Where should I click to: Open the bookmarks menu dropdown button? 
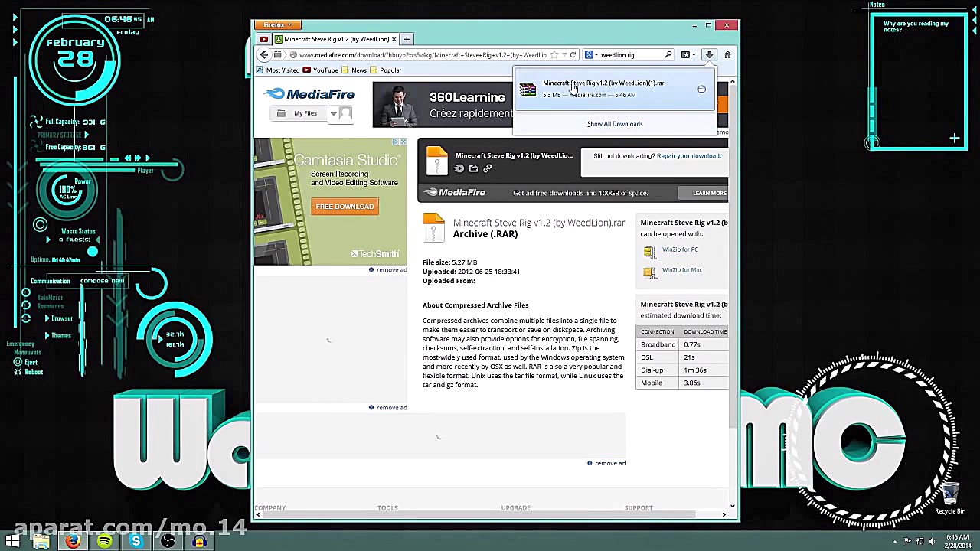[x=688, y=55]
